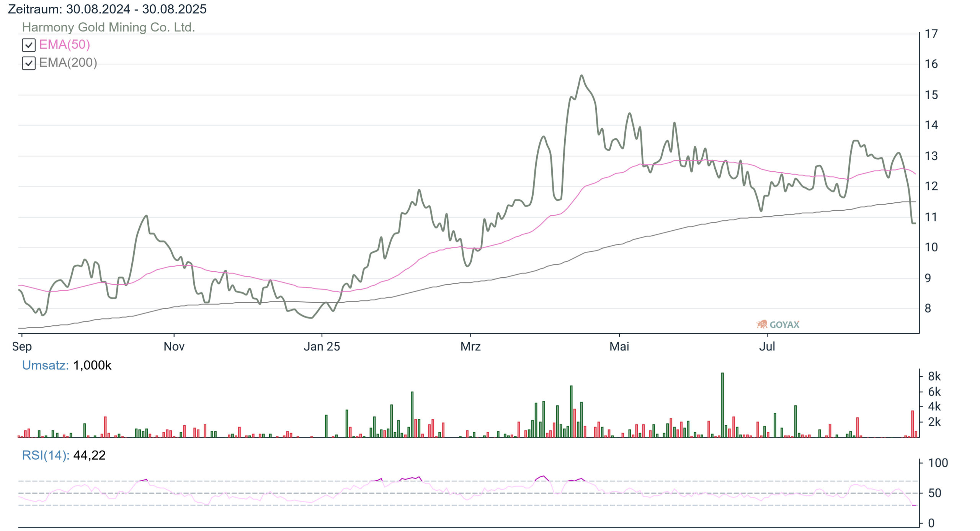Click the 17 price axis label
Image resolution: width=980 pixels, height=531 pixels.
click(x=931, y=34)
